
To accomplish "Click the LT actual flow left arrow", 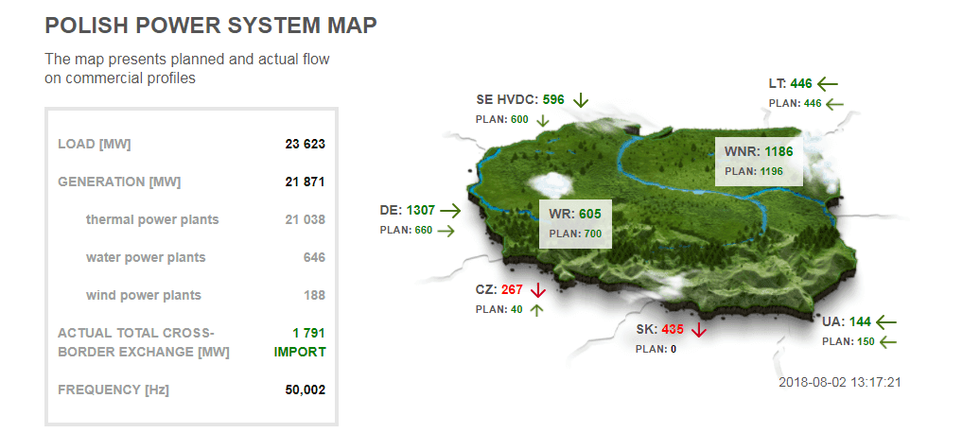I will [x=828, y=83].
